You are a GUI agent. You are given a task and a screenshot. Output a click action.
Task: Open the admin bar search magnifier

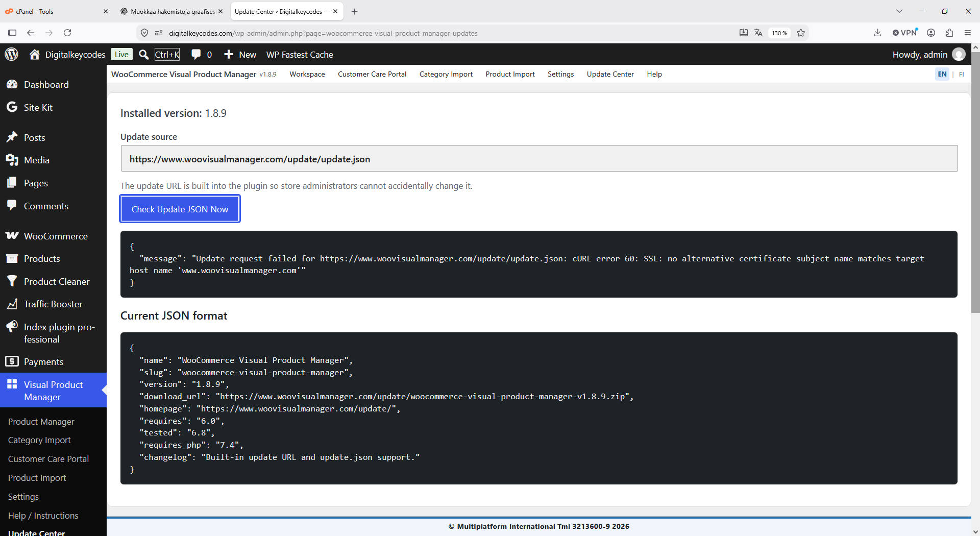tap(144, 55)
